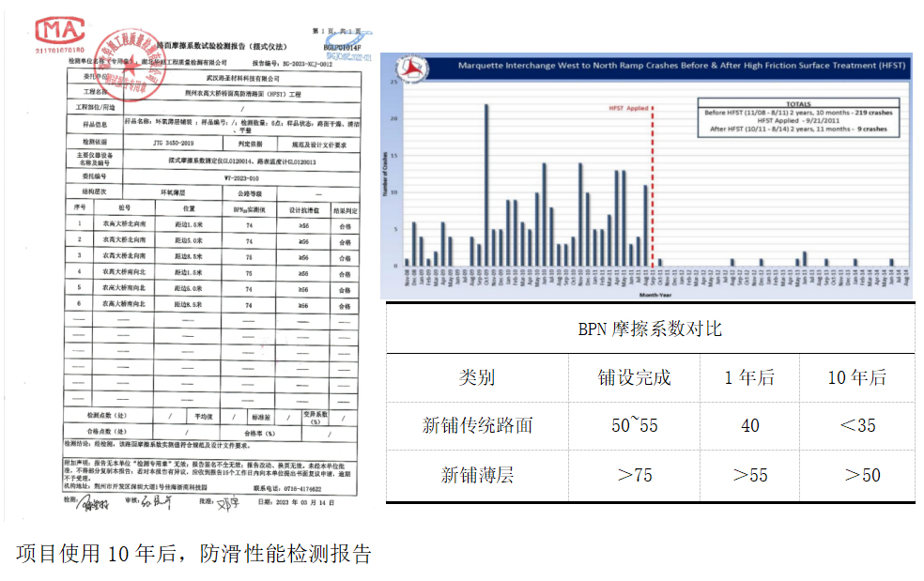
Task: Click the 合格率（%）label cell
Action: coord(260,433)
